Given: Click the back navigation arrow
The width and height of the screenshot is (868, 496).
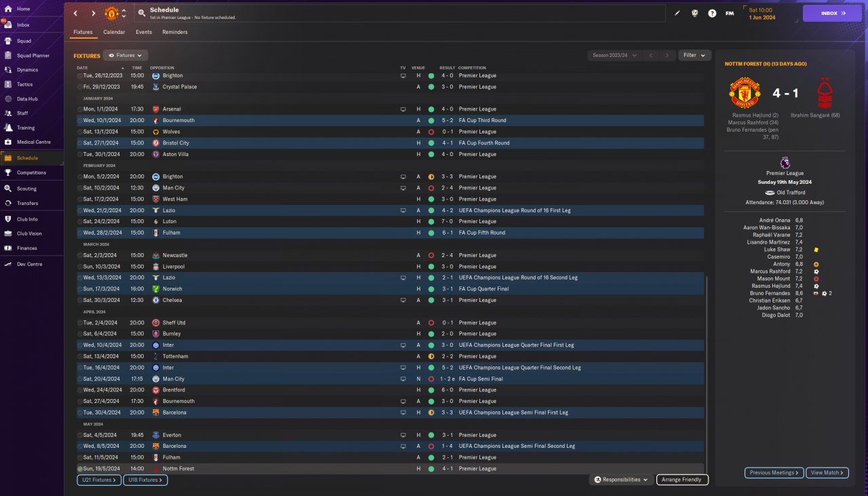Looking at the screenshot, I should click(x=75, y=13).
